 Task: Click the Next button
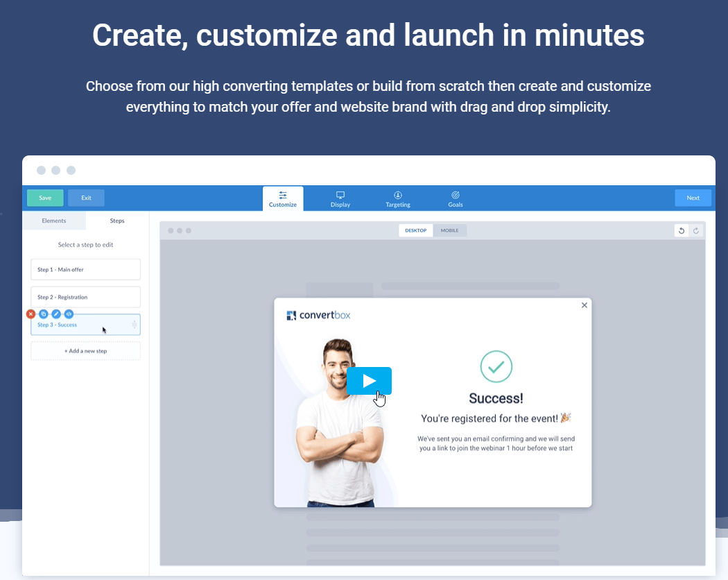coord(693,198)
